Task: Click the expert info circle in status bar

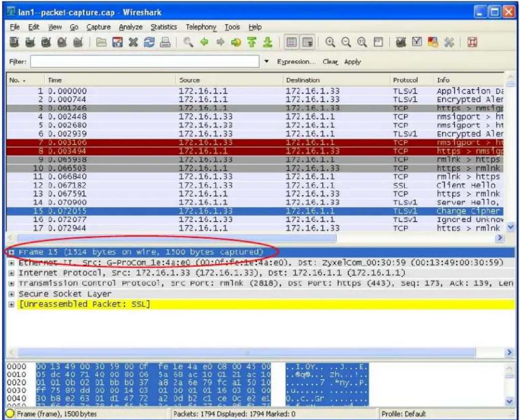Action: (11, 413)
